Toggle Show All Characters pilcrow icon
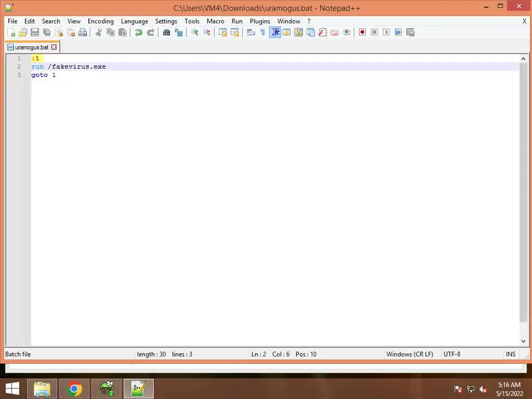 pyautogui.click(x=262, y=32)
